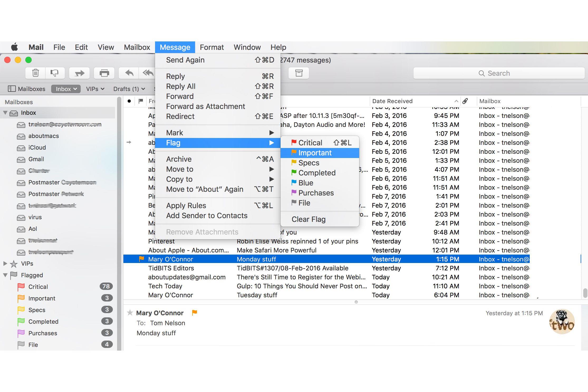Image resolution: width=588 pixels, height=392 pixels.
Task: Choose Archive from the Message menu
Action: (218, 159)
